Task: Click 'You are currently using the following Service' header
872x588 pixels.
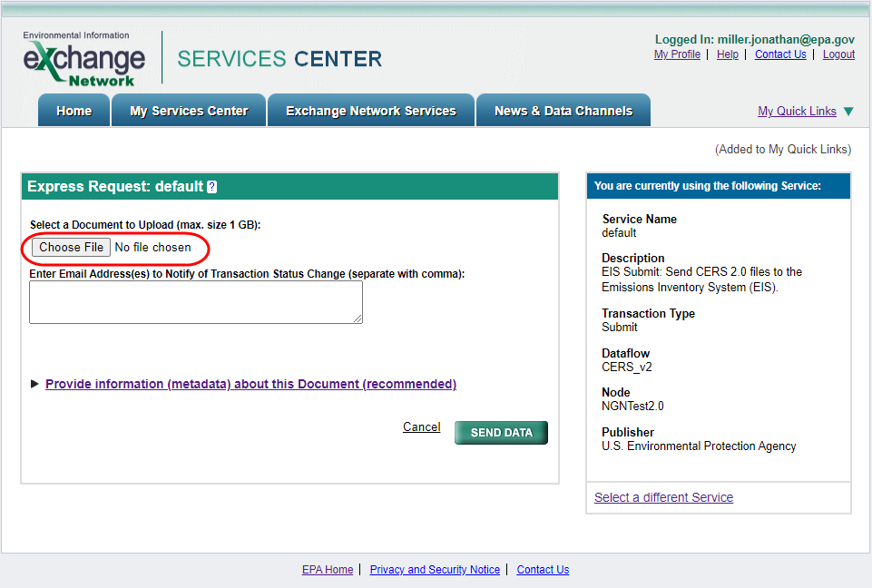Action: 708,186
